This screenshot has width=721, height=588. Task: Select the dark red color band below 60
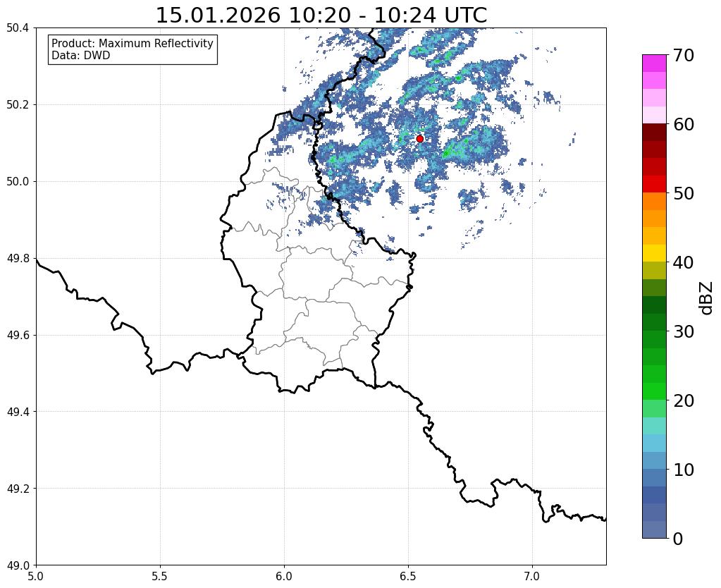(654, 132)
